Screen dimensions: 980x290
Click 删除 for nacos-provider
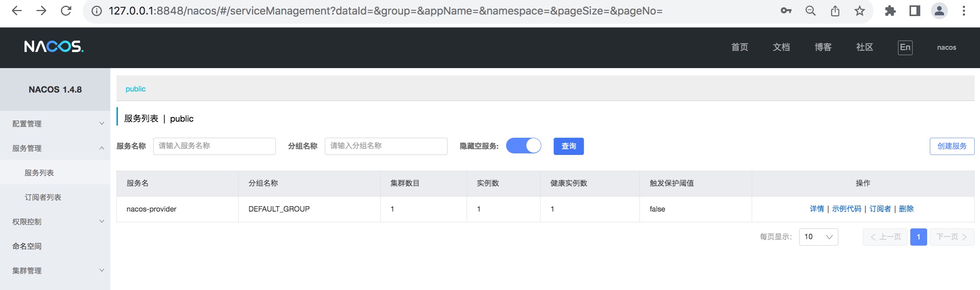point(906,209)
